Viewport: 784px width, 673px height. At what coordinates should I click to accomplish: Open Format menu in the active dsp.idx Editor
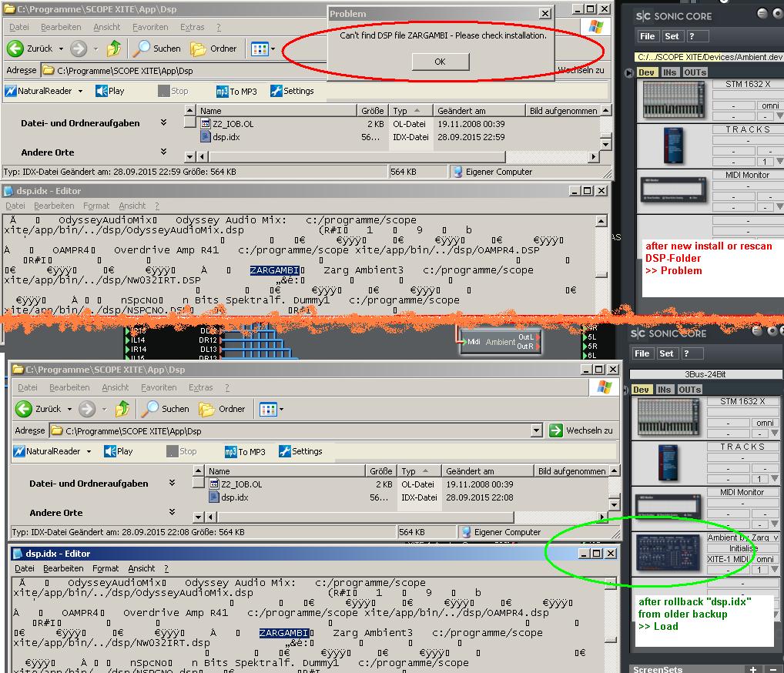[106, 568]
